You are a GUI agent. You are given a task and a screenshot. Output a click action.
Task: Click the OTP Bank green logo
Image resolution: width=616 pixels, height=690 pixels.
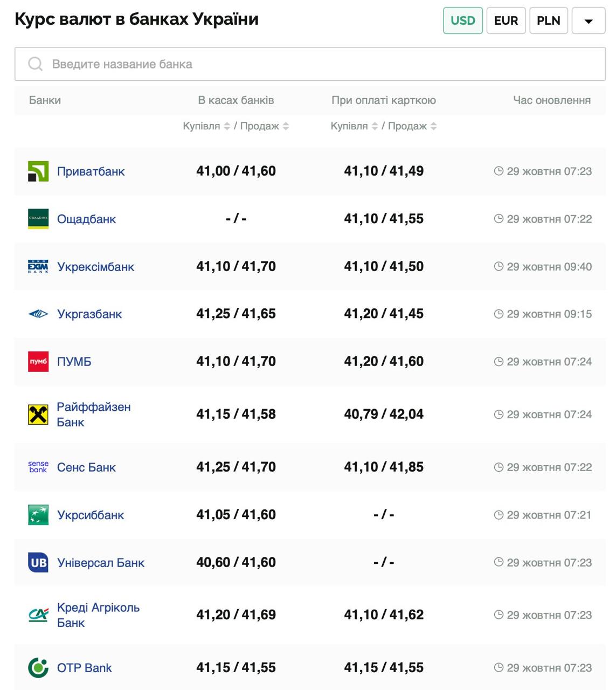(38, 668)
